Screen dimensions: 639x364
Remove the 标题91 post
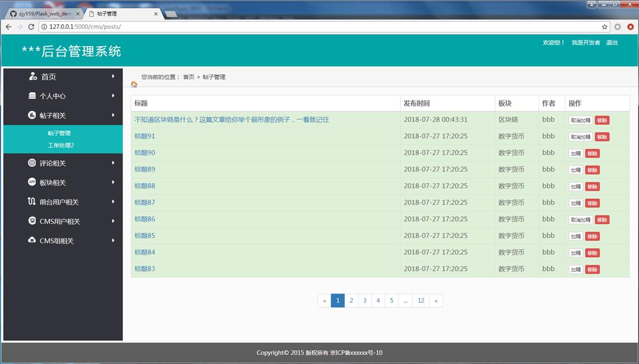click(602, 137)
